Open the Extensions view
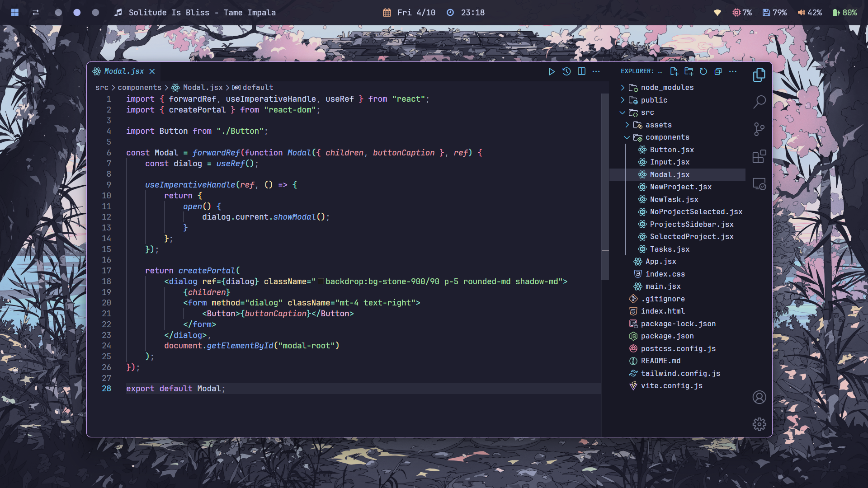Image resolution: width=868 pixels, height=488 pixels. [x=759, y=156]
